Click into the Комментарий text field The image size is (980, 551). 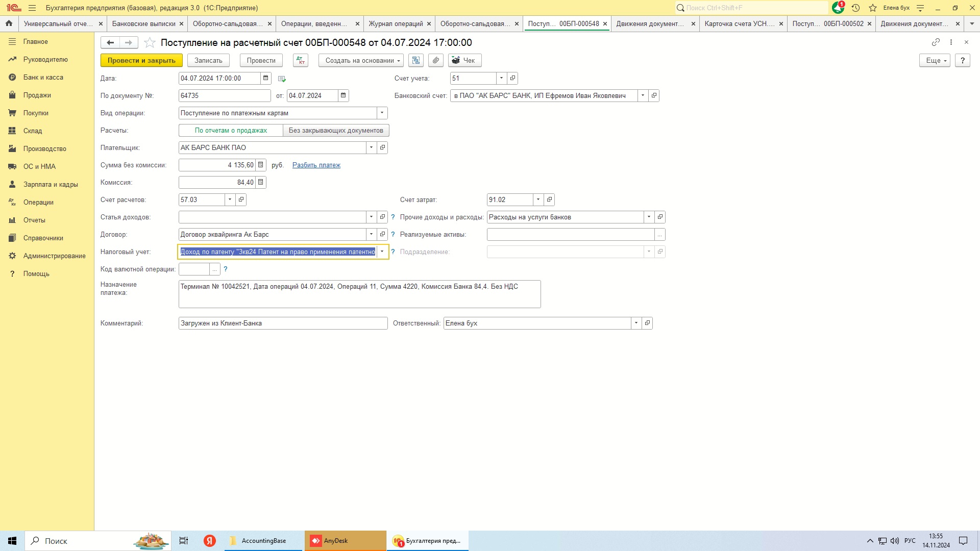[283, 323]
